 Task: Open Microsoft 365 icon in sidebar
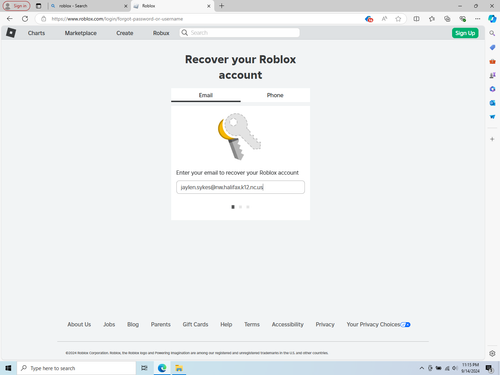point(492,89)
